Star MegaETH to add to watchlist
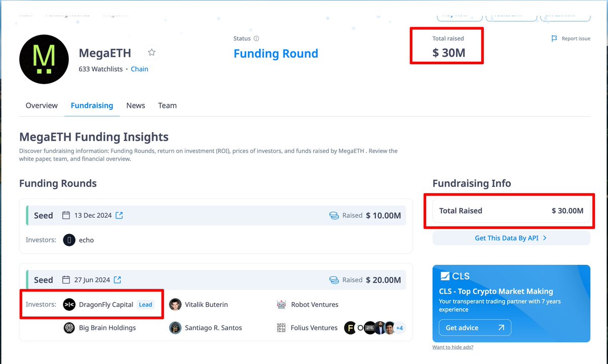 coord(151,52)
